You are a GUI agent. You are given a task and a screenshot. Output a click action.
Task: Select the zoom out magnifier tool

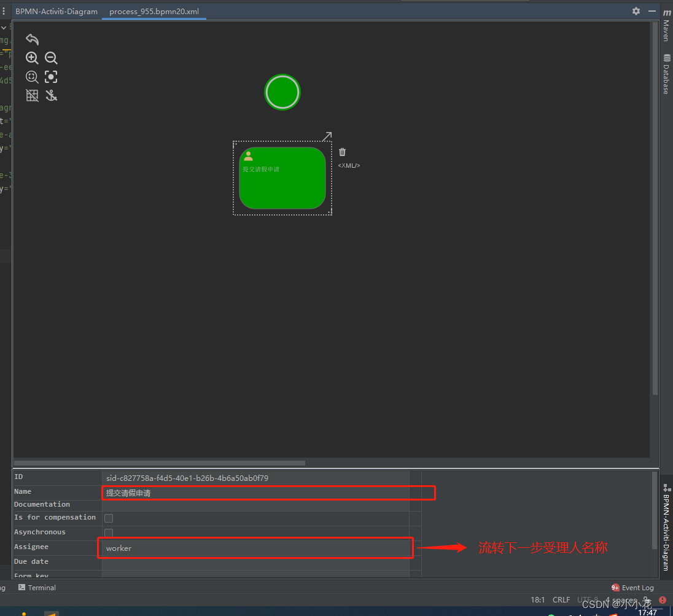(51, 58)
